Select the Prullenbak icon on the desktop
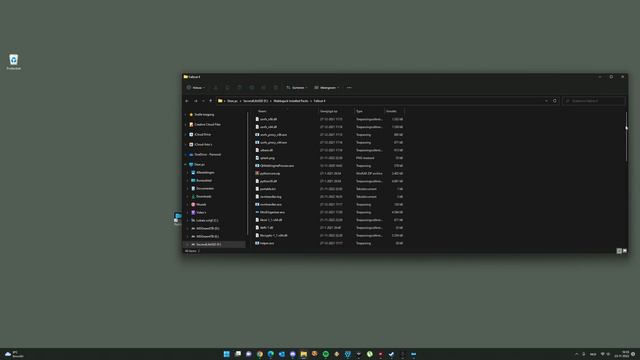Screen dimensions: 640x360 13,62
